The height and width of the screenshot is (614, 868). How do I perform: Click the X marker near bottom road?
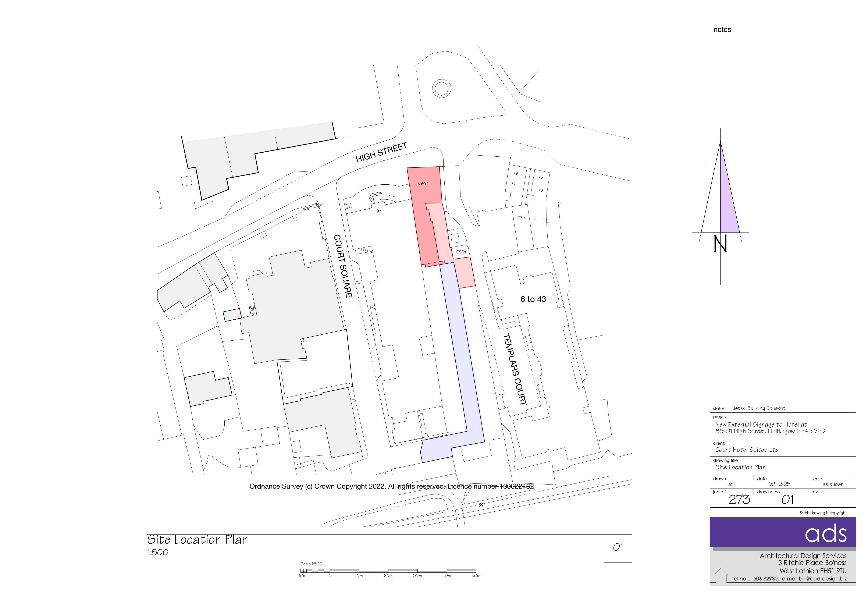coord(481,504)
